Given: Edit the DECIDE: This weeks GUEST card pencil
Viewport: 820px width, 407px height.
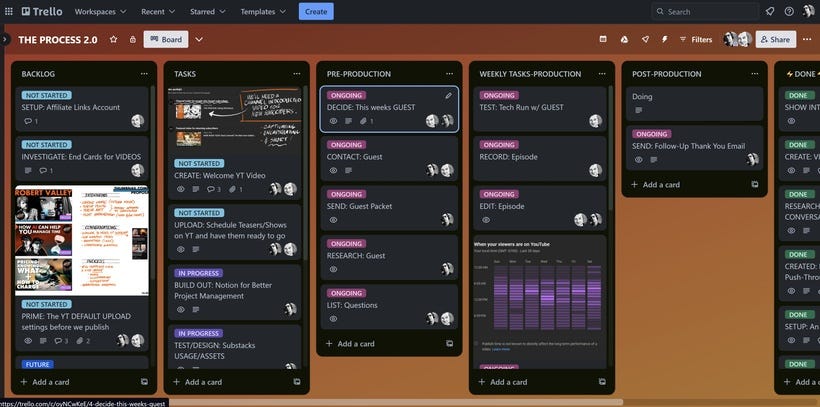Looking at the screenshot, I should click(448, 96).
